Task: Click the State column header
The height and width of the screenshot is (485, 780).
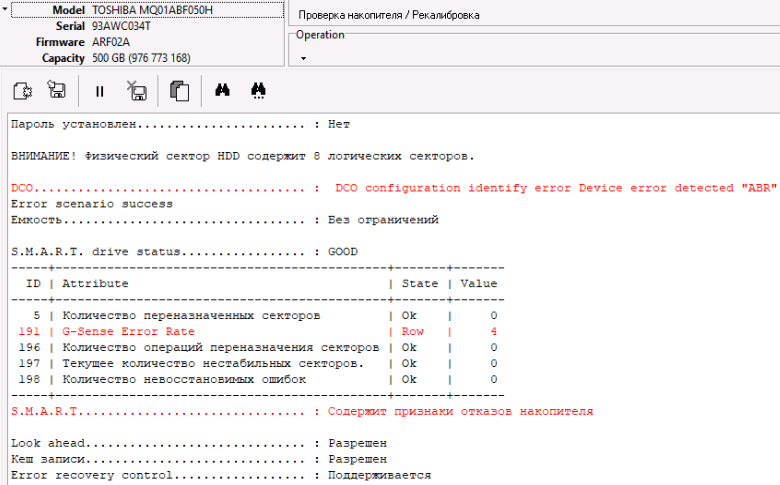Action: (420, 284)
